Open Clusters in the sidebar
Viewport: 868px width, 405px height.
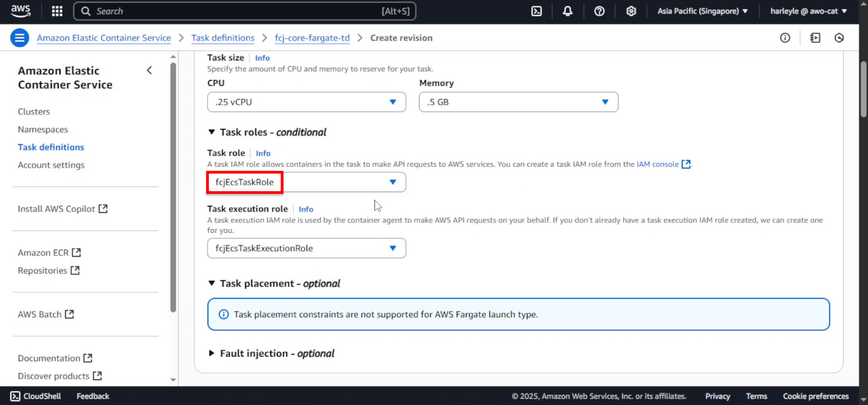pyautogui.click(x=34, y=112)
